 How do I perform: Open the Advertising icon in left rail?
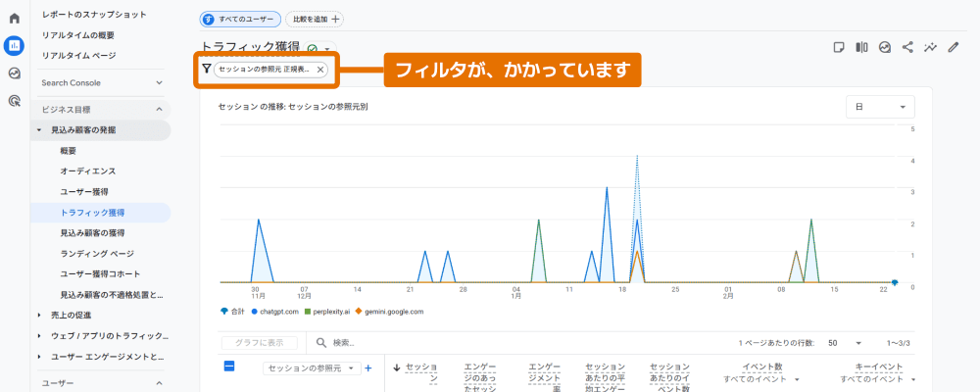pos(14,101)
